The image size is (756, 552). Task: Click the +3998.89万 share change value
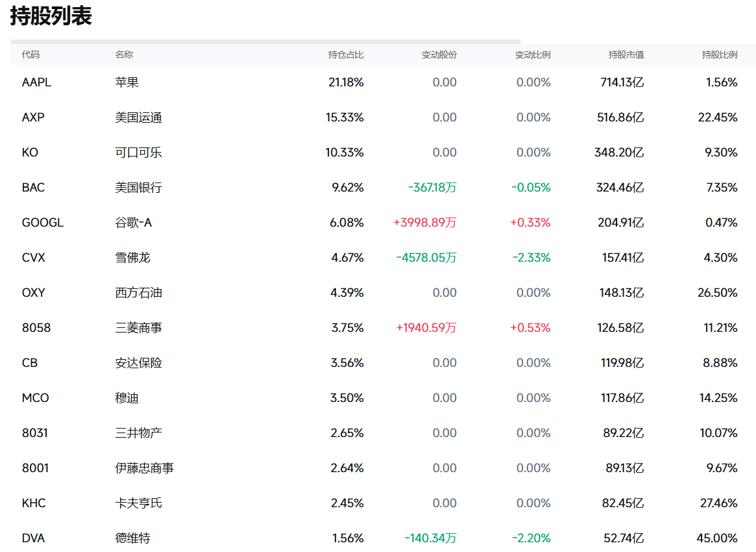pos(425,223)
